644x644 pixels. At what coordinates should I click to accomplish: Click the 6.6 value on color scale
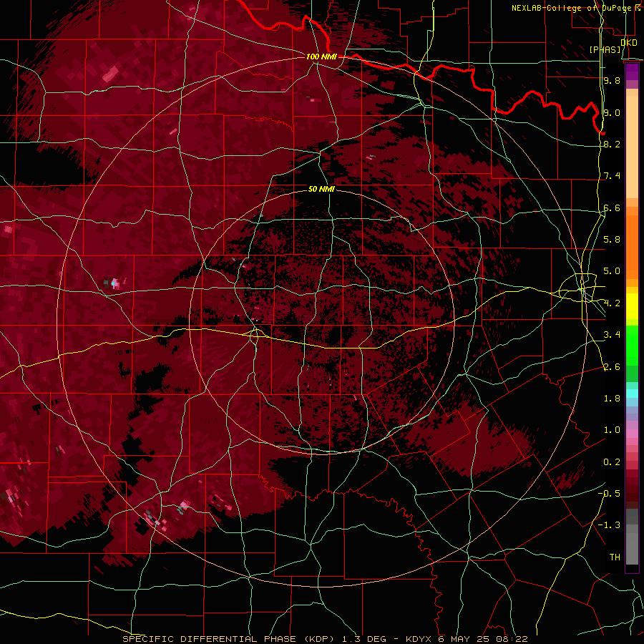click(x=612, y=208)
